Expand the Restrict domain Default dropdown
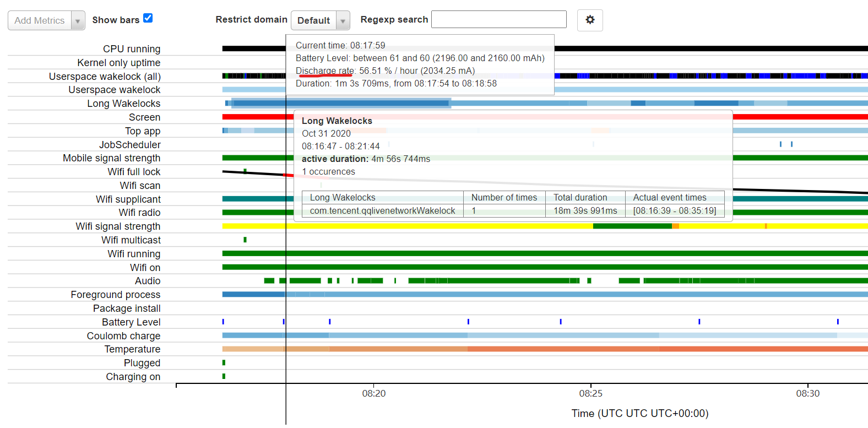This screenshot has height=428, width=868. click(320, 20)
